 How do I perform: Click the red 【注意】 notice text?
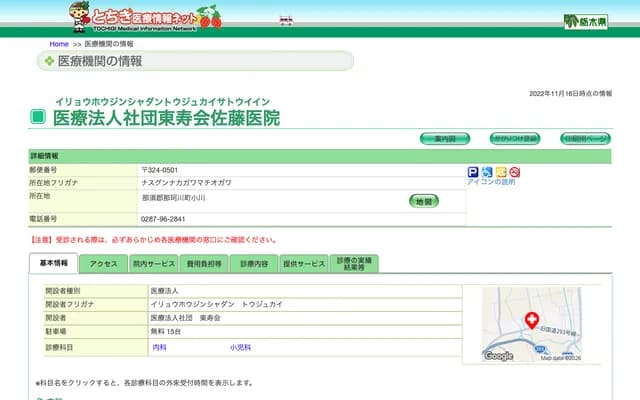pyautogui.click(x=153, y=240)
